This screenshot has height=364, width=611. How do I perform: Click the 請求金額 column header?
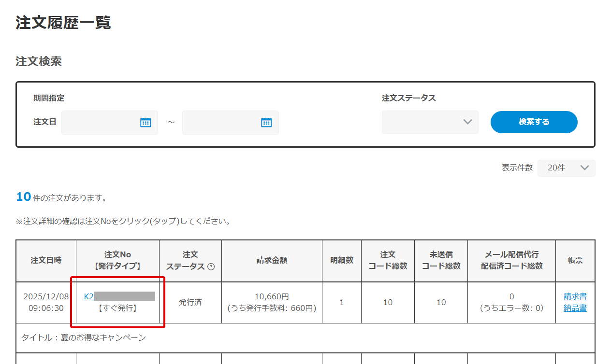pyautogui.click(x=272, y=261)
